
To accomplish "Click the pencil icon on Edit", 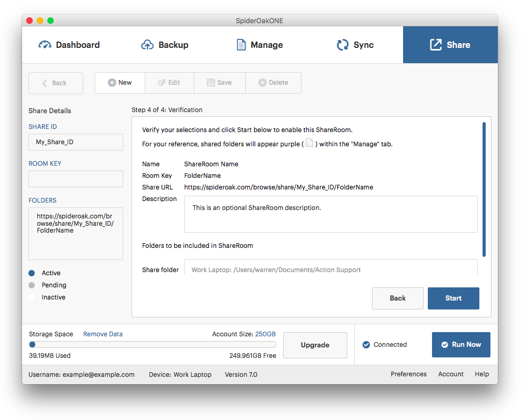I will coord(162,83).
